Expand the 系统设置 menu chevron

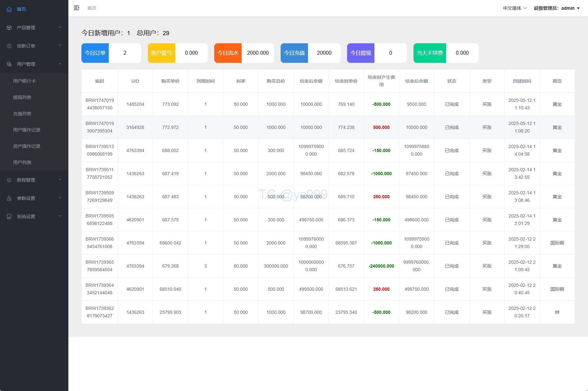pos(60,216)
